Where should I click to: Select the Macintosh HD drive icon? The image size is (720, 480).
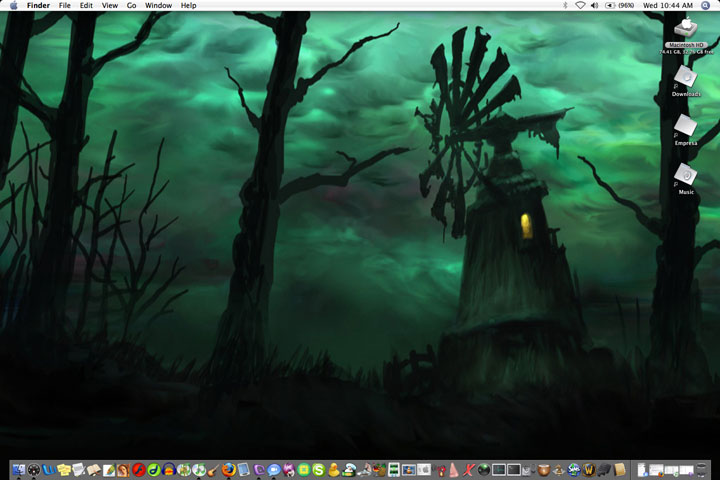point(686,28)
